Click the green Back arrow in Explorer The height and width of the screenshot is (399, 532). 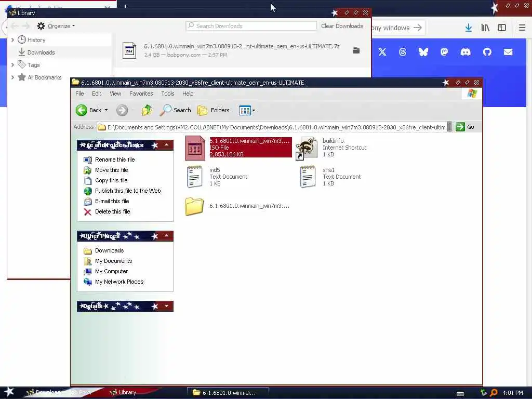(x=82, y=110)
